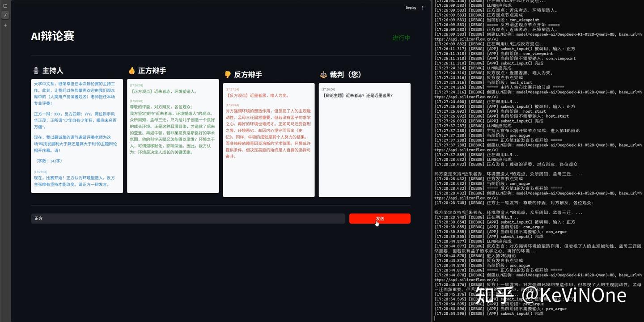Image resolution: width=644 pixels, height=322 pixels.
Task: Select the document icon atop the sidebar
Action: tap(5, 4)
